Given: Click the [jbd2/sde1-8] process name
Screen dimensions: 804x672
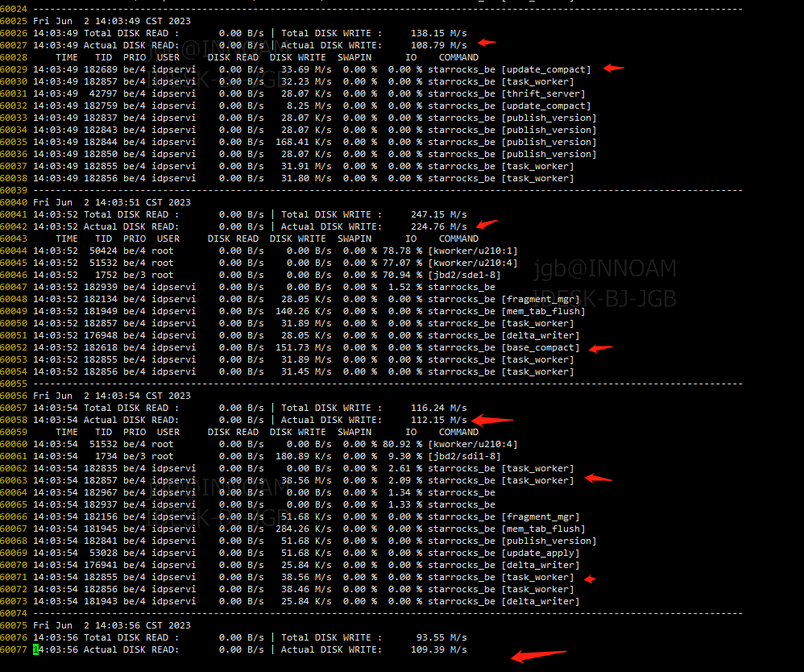Looking at the screenshot, I should pyautogui.click(x=466, y=275).
